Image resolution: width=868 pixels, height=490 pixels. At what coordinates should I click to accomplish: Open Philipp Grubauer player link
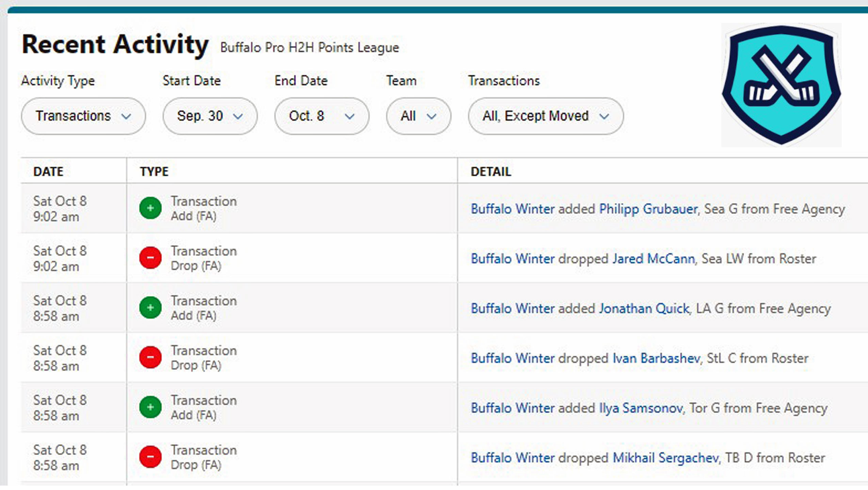pyautogui.click(x=648, y=209)
